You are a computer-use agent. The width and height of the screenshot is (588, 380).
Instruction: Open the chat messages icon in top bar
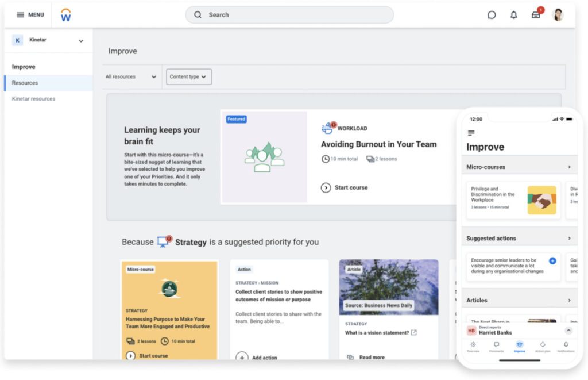point(492,14)
